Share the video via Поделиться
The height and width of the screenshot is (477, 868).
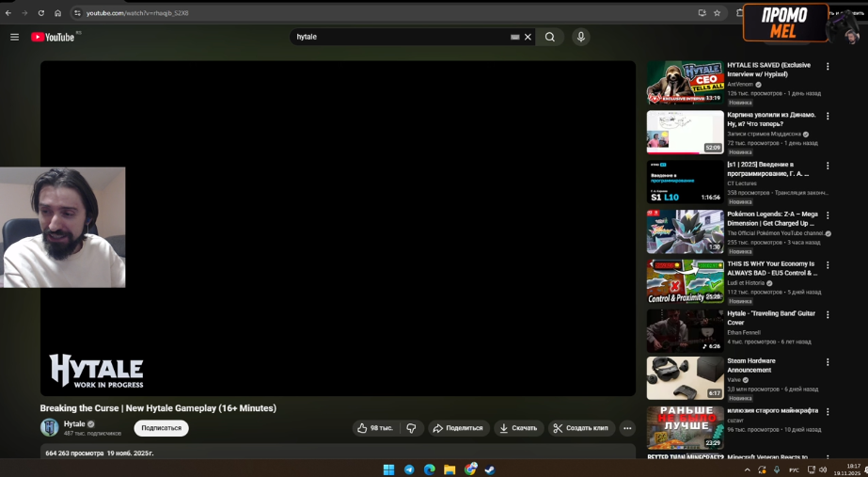(x=458, y=428)
